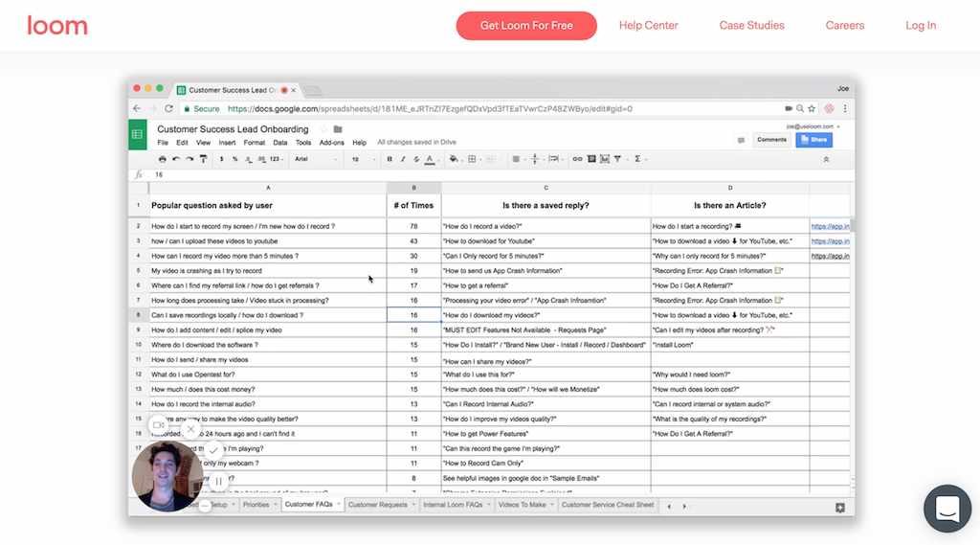980x545 pixels.
Task: Click the webcam bubble thumbnail
Action: (167, 477)
